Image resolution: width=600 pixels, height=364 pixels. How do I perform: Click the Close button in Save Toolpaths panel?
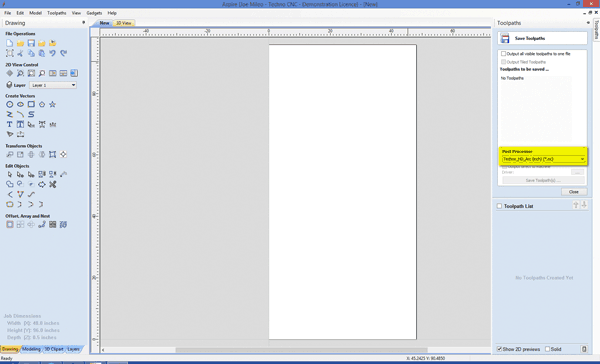tap(574, 192)
